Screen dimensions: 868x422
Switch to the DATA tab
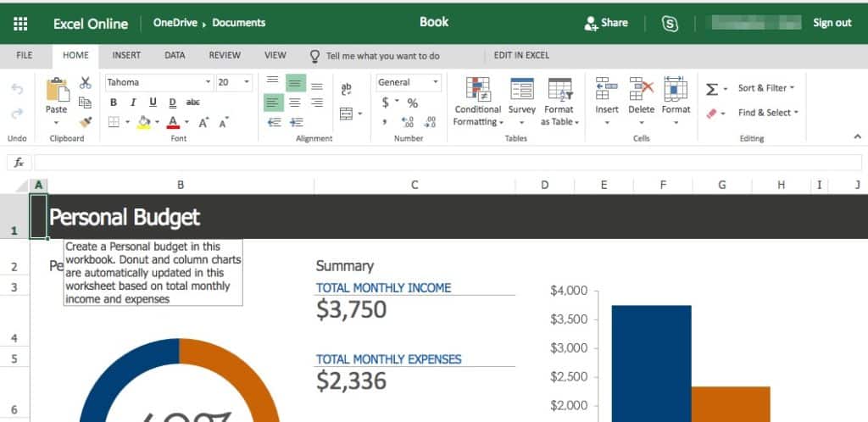(x=175, y=56)
